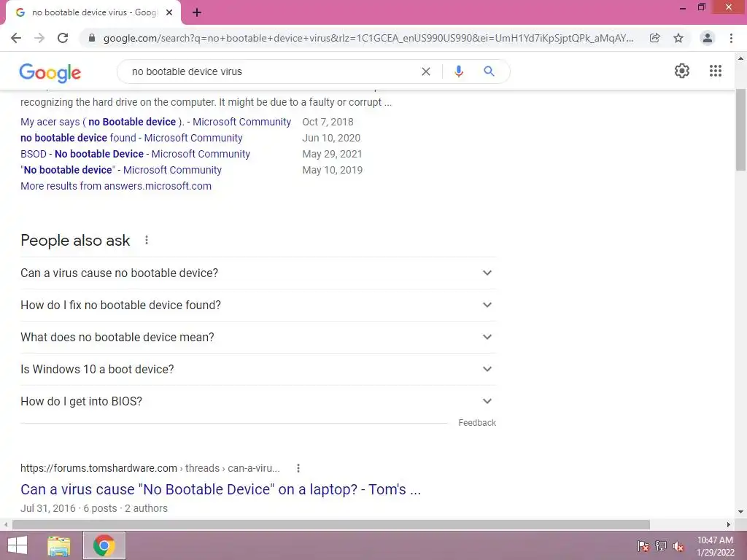Submit the search with the magnifier icon
Viewport: 747px width, 560px height.
489,71
